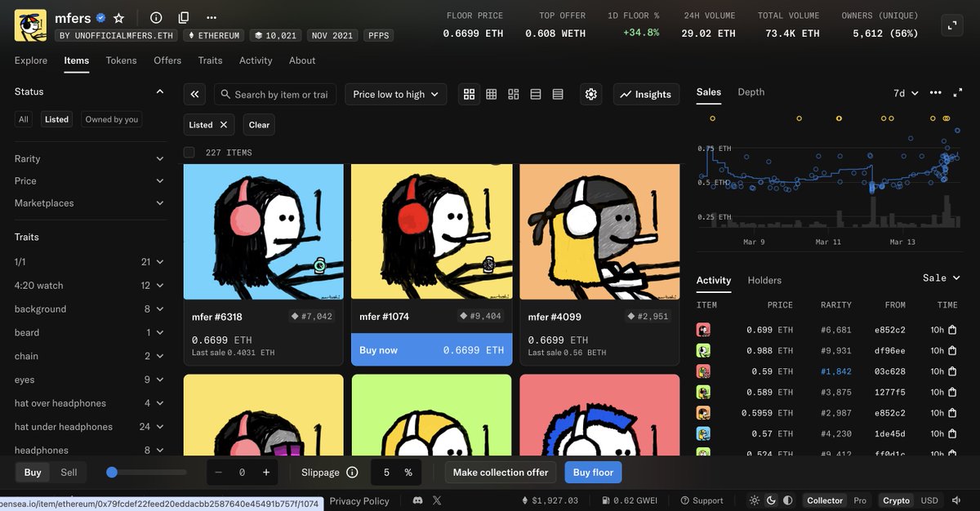Open the Sale activity type dropdown

click(942, 278)
